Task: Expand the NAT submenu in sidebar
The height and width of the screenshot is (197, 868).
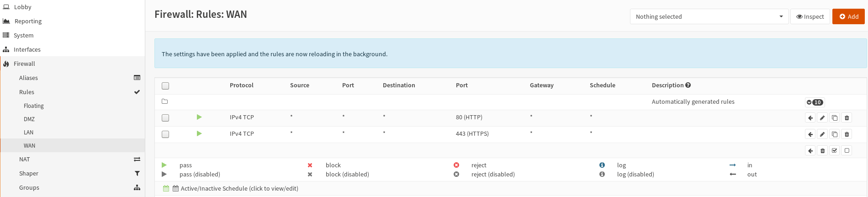Action: pyautogui.click(x=25, y=159)
